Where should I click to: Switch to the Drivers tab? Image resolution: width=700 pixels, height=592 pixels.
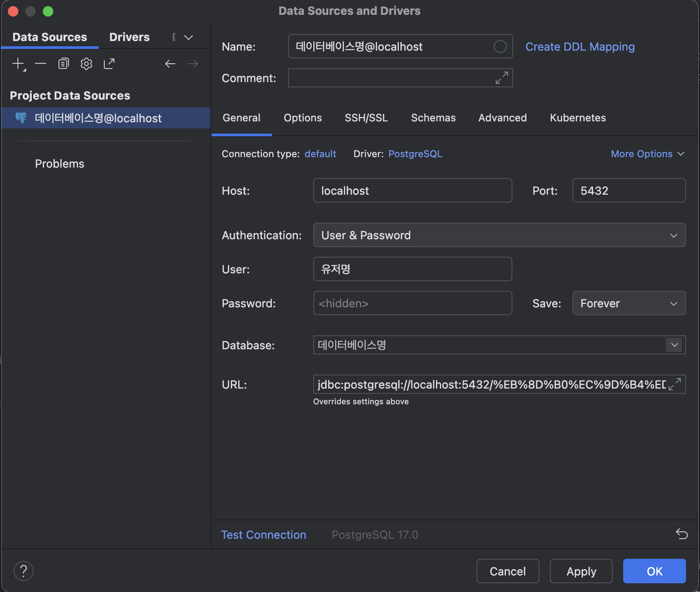129,37
